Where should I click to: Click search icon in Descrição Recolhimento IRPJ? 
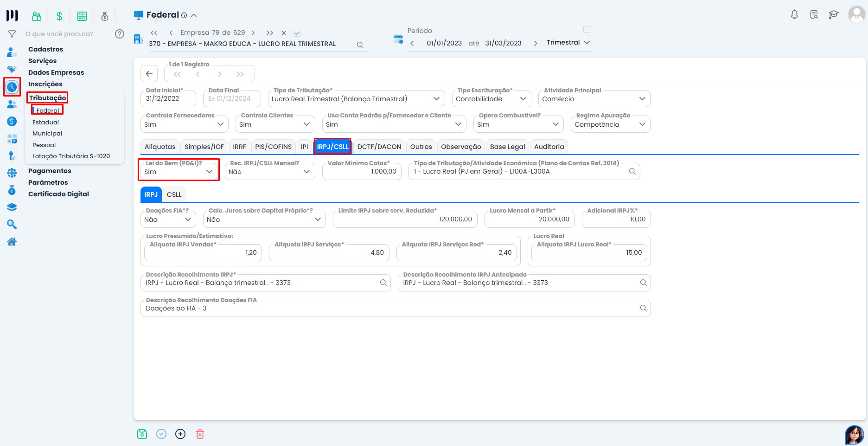tap(383, 283)
